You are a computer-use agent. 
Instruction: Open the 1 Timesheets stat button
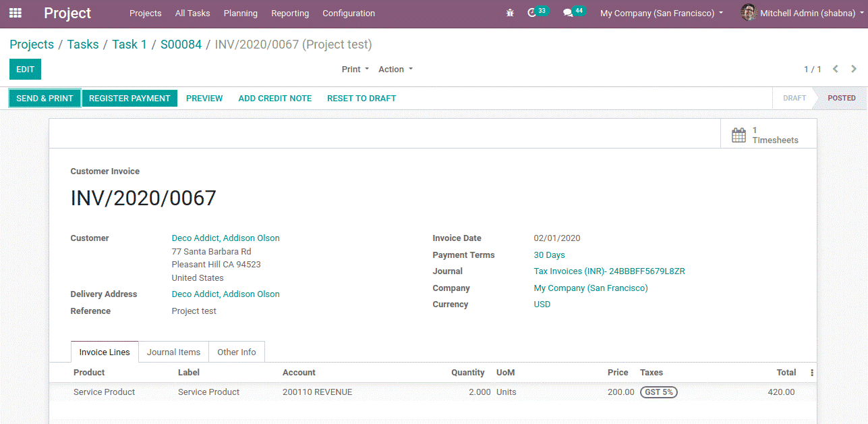[x=768, y=135]
